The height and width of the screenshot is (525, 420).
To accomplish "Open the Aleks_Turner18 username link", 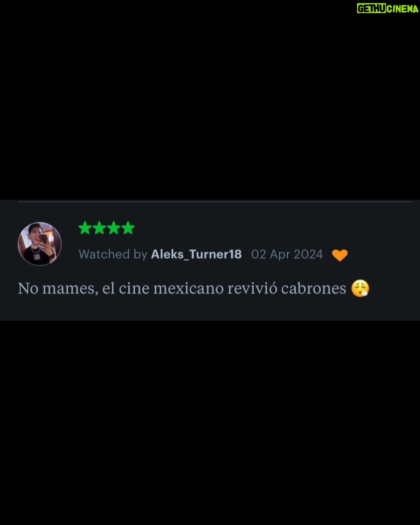I will point(196,254).
